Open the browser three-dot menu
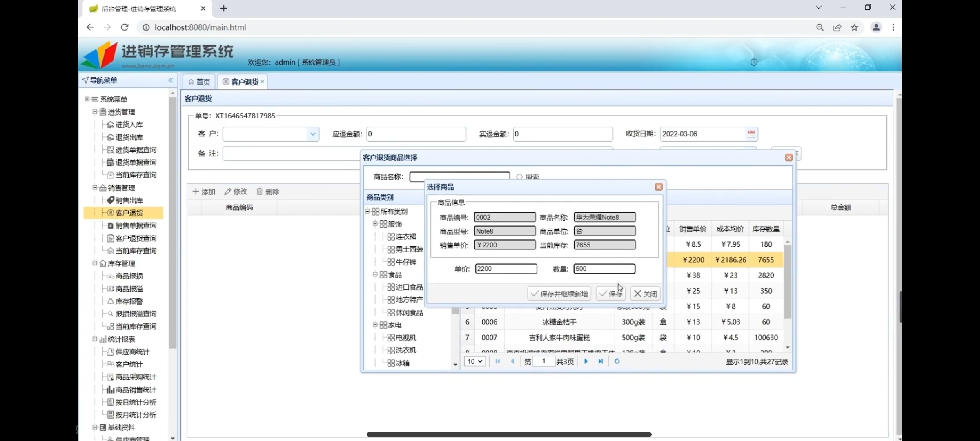The height and width of the screenshot is (441, 980). point(893,27)
